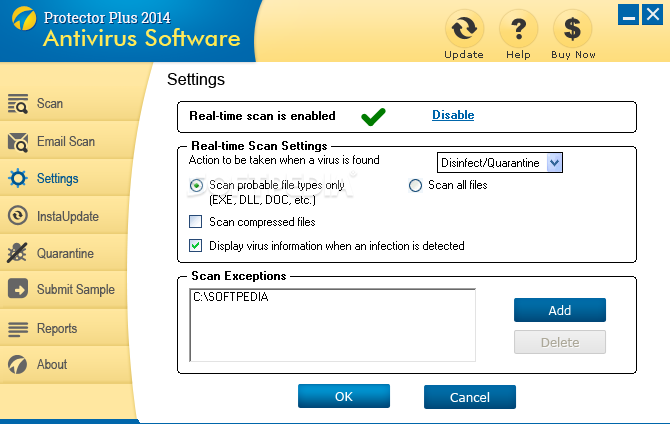Minimize the Protector Plus window
This screenshot has width=670, height=424.
point(628,15)
